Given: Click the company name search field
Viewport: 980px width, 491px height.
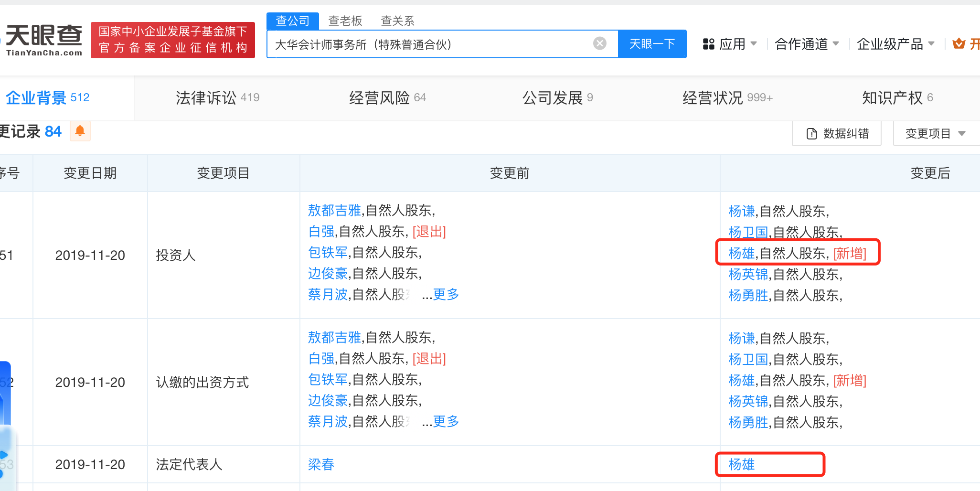Looking at the screenshot, I should click(430, 44).
